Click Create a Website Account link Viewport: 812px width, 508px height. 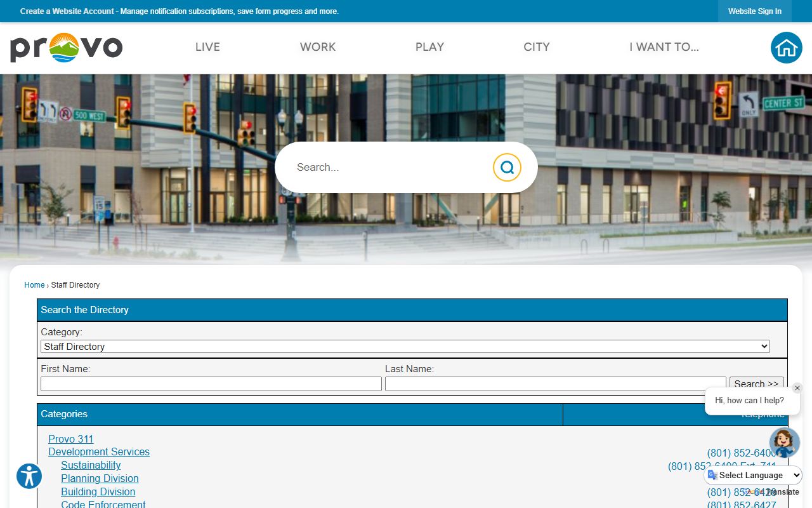67,11
